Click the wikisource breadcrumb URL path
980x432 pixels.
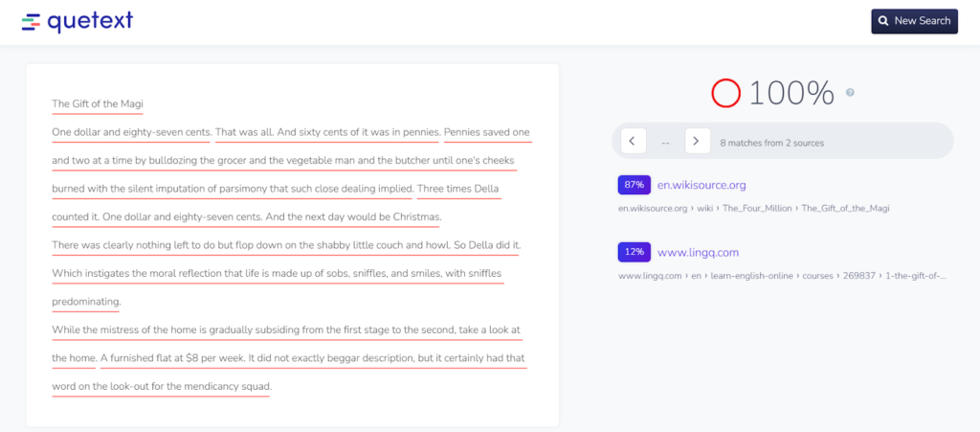[754, 208]
